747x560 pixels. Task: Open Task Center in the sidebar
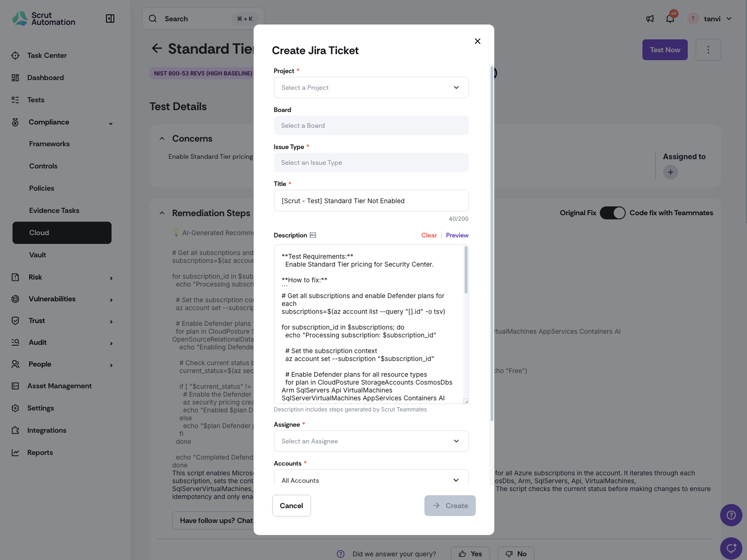click(47, 56)
